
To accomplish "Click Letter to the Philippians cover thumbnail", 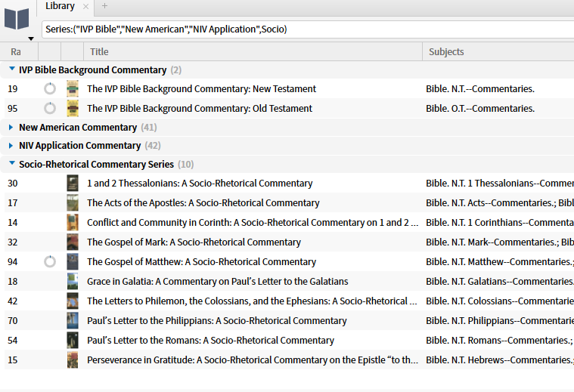I will (x=73, y=321).
